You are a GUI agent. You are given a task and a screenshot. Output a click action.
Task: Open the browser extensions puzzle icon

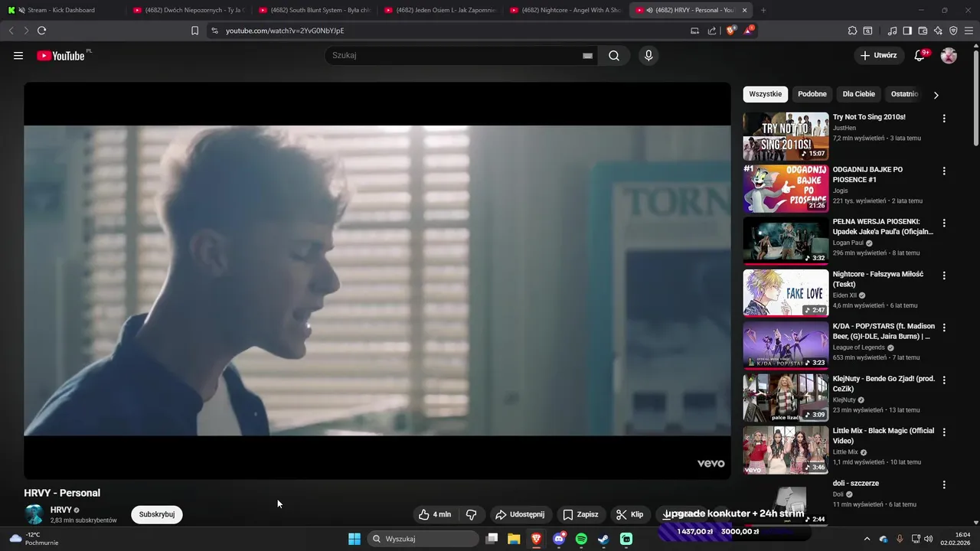click(852, 31)
